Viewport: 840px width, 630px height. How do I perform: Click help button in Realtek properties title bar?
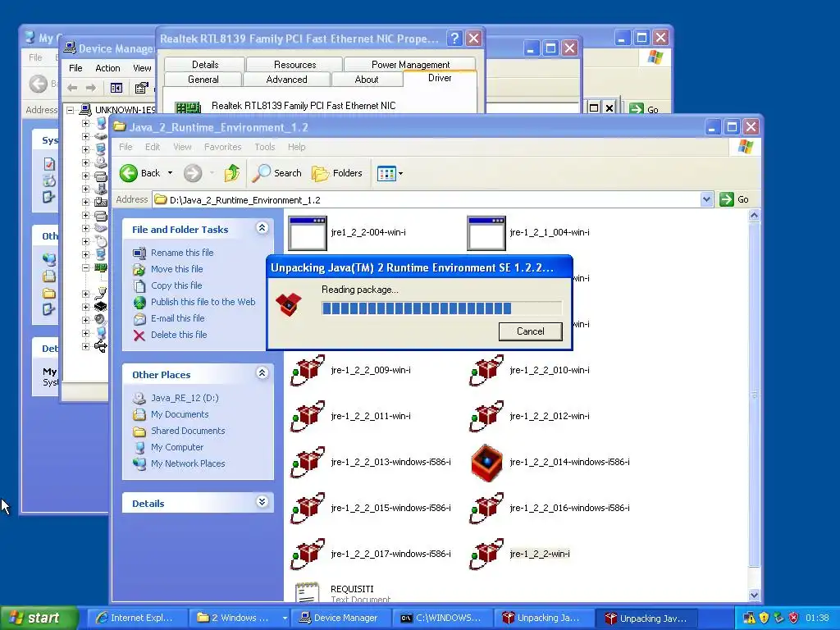coord(454,38)
